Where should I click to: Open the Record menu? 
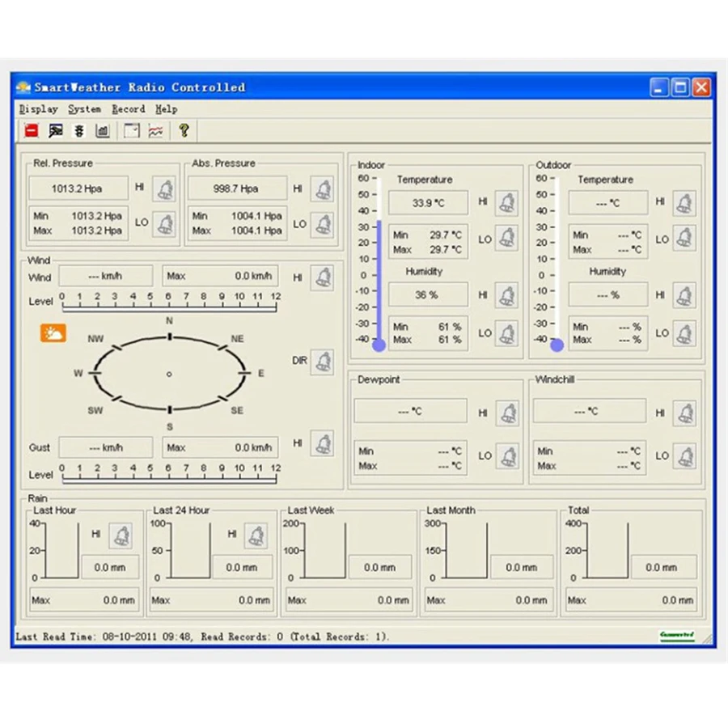point(129,109)
